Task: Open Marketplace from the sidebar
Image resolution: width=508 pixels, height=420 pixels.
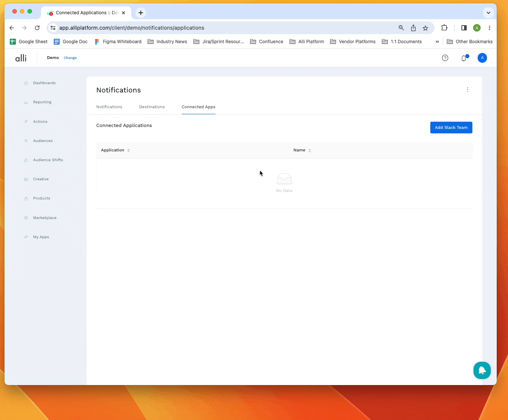Action: click(x=44, y=218)
